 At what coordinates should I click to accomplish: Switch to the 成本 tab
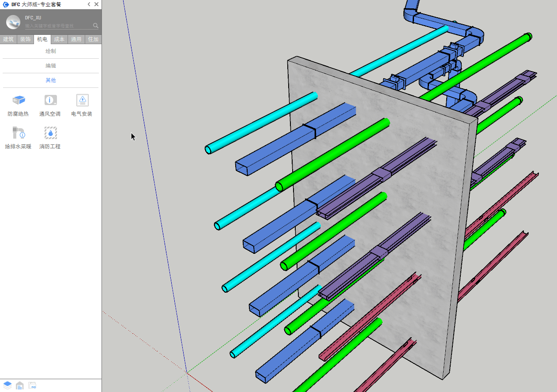[59, 39]
